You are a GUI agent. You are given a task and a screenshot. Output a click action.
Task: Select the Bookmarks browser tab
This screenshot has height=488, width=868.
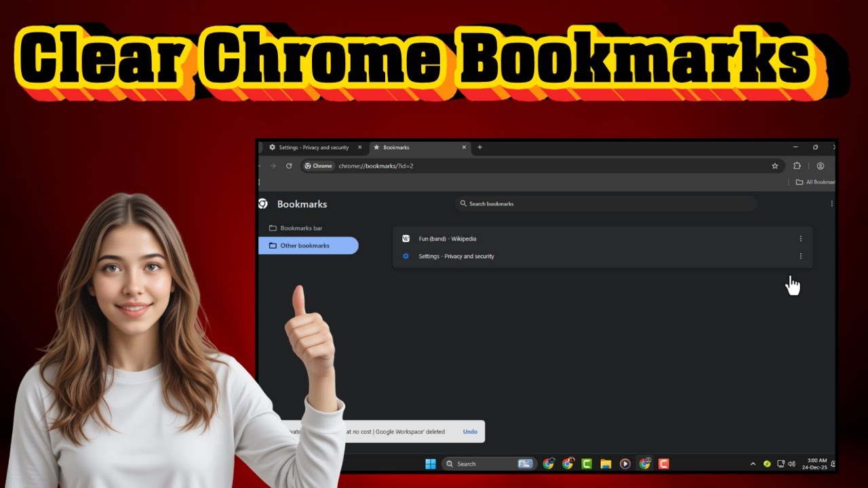(420, 147)
